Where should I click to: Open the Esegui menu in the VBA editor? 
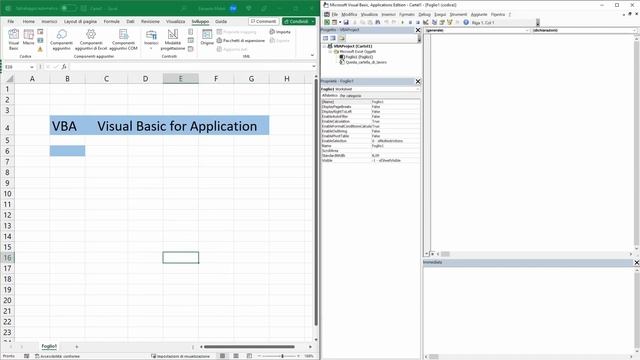(440, 14)
